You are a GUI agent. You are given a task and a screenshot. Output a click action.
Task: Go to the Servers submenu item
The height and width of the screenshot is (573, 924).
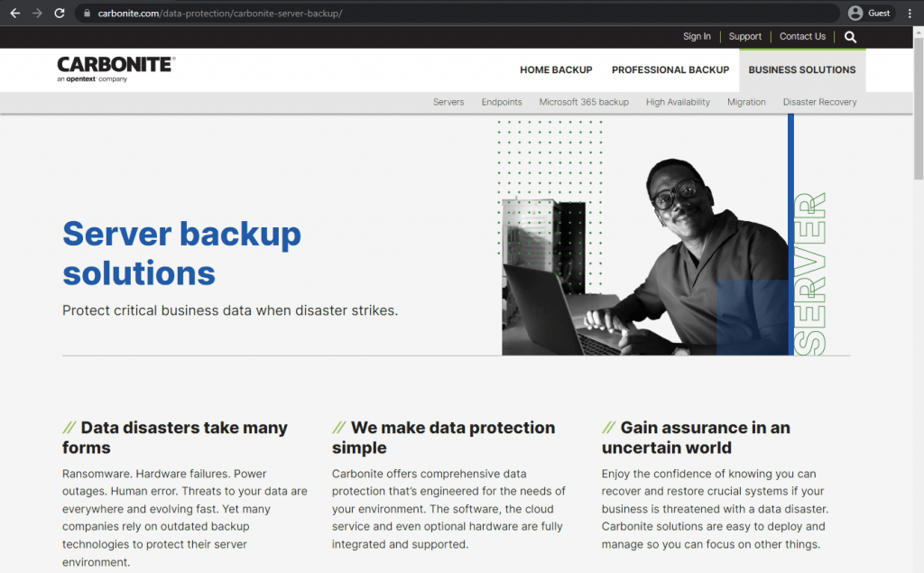tap(448, 102)
